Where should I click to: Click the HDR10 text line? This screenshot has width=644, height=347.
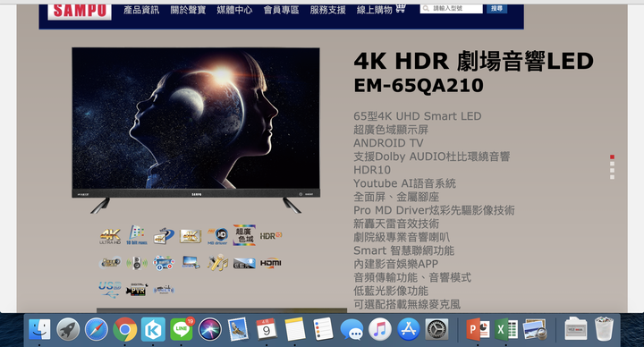click(372, 170)
